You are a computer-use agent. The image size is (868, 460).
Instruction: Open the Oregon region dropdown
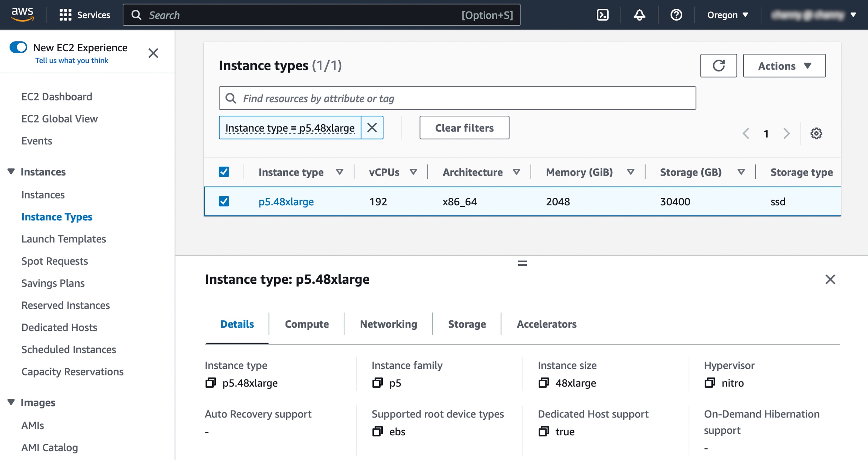[727, 15]
